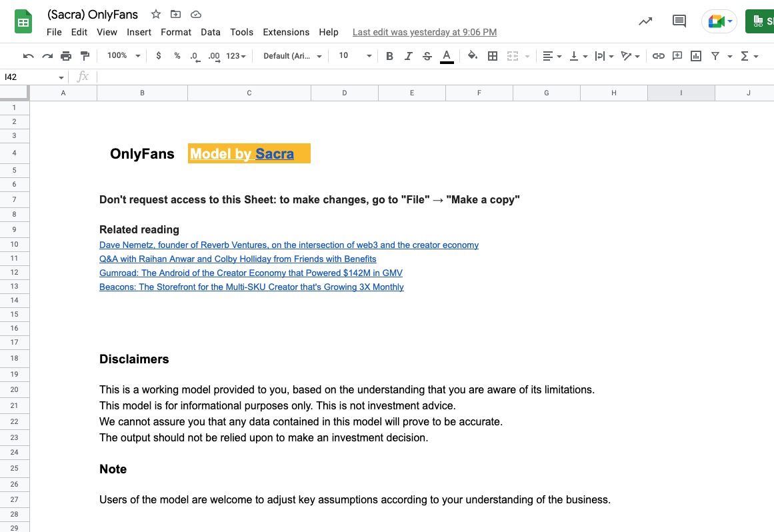Open horizontal align dropdown
The width and height of the screenshot is (774, 532).
pos(552,56)
